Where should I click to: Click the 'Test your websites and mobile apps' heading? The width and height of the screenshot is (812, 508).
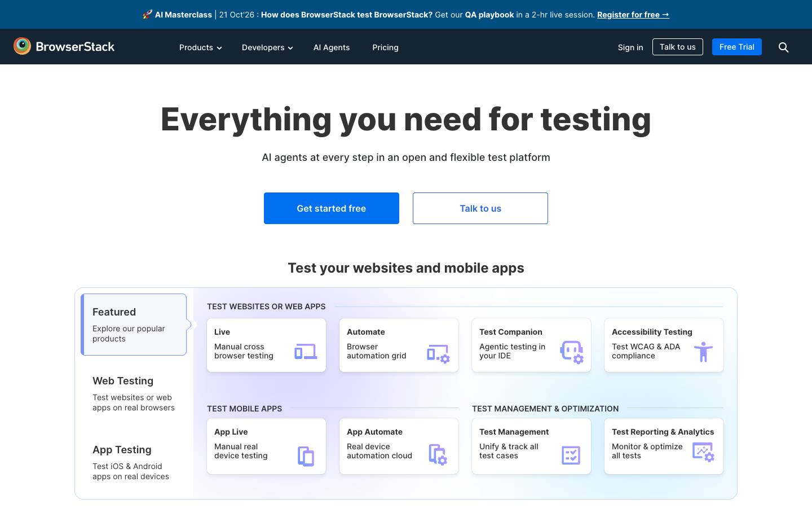tap(406, 268)
